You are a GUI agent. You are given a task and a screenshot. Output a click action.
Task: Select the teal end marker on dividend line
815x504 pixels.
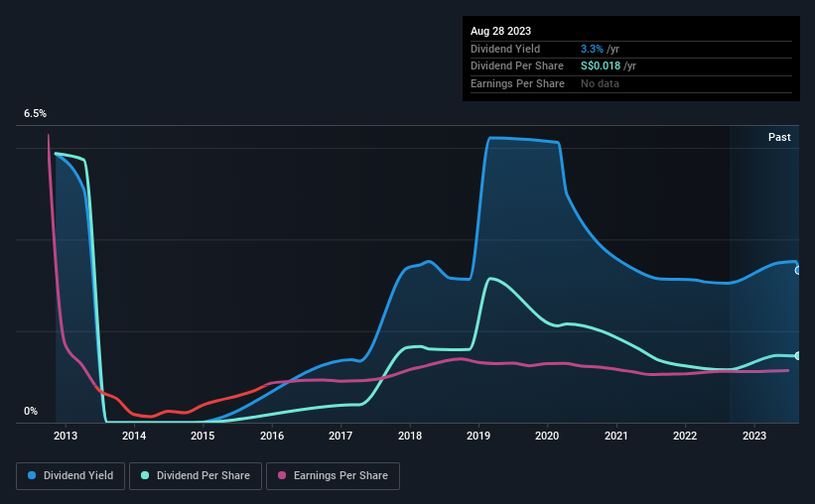pyautogui.click(x=798, y=356)
